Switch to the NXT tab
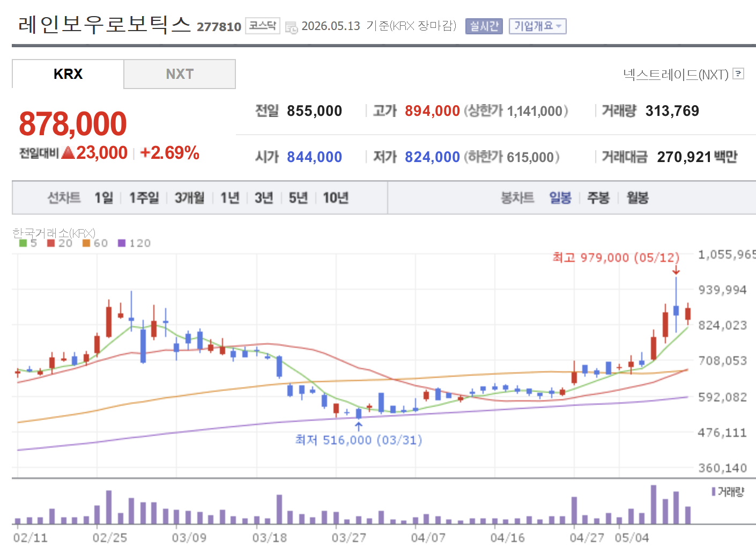 (180, 74)
